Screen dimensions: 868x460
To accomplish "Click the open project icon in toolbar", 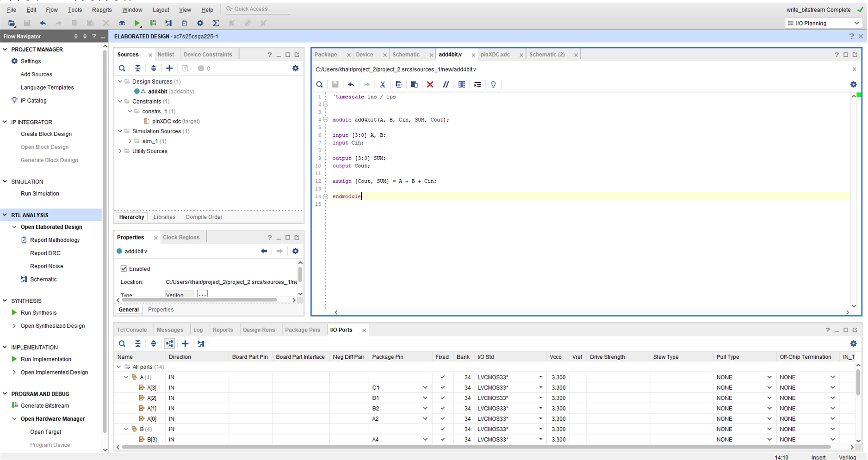I will point(12,23).
